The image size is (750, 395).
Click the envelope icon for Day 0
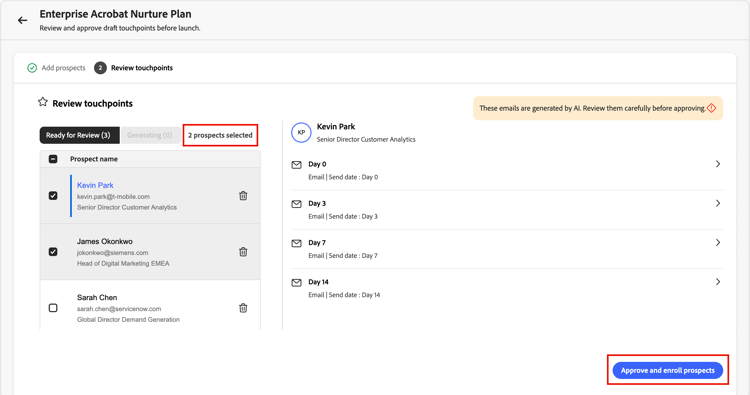[x=297, y=165]
